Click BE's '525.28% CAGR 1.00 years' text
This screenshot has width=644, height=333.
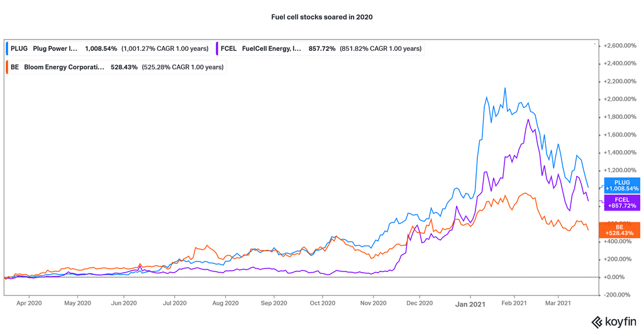(x=183, y=67)
